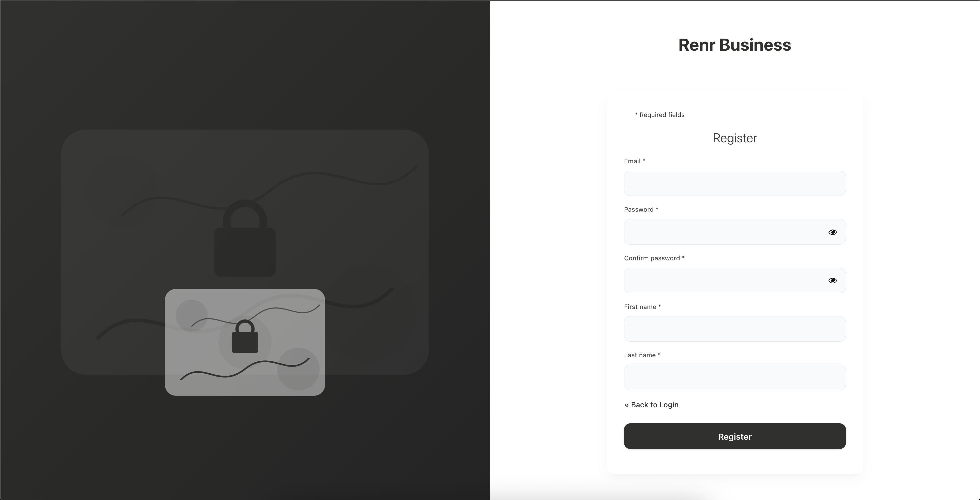Click the Renr Business title

point(735,45)
